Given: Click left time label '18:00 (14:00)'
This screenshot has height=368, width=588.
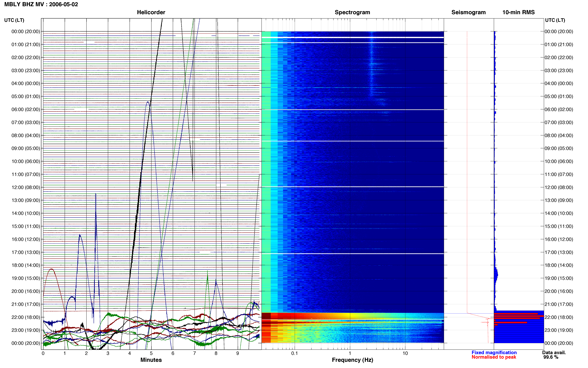Looking at the screenshot, I should pyautogui.click(x=26, y=265).
